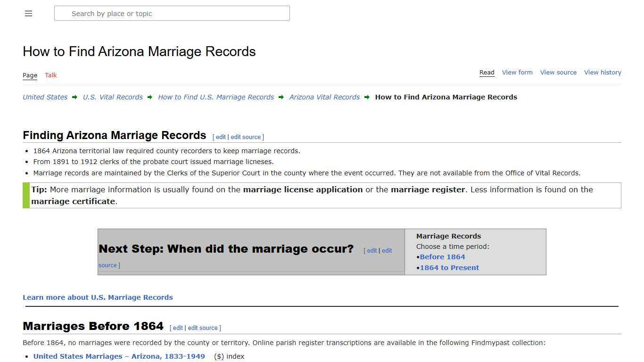Open View history of the page
The width and height of the screenshot is (644, 362).
pos(603,72)
